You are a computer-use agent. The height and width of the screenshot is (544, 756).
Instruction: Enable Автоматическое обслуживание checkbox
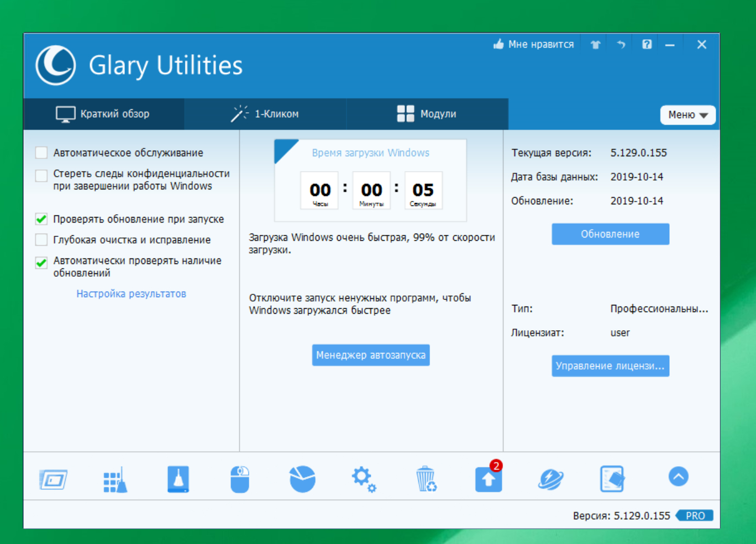coord(41,153)
